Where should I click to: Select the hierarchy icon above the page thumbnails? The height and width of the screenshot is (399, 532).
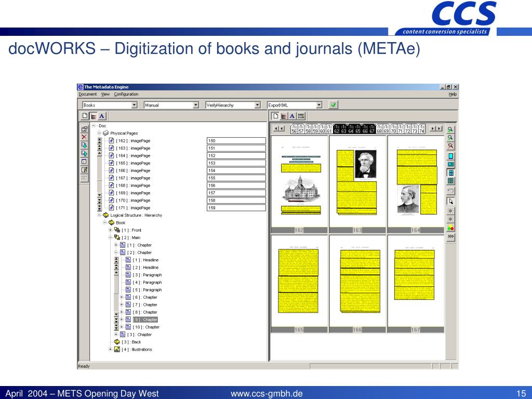click(284, 116)
